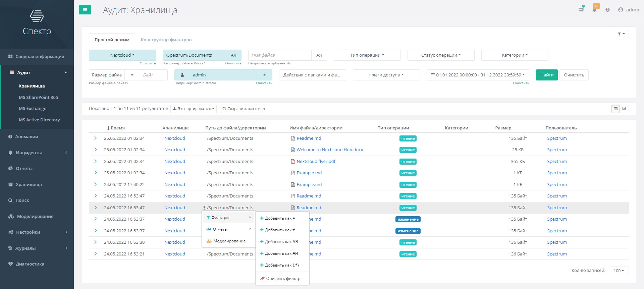
Task: Open the records count 100 dropdown
Action: tap(618, 271)
